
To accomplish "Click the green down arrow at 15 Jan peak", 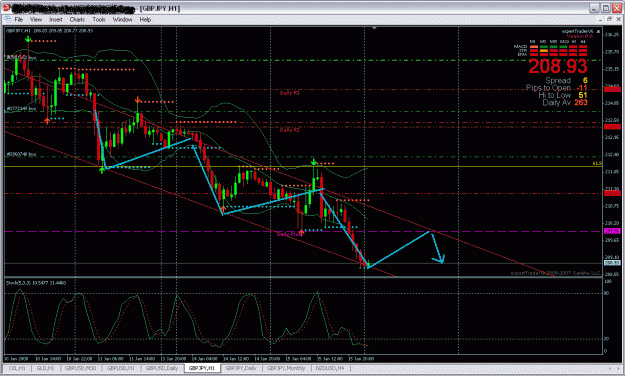I will point(314,162).
